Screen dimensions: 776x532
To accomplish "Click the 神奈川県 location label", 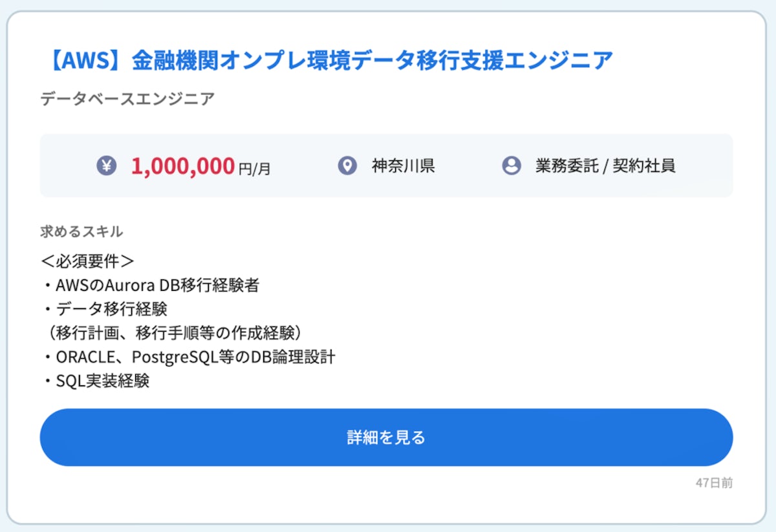I will point(403,165).
